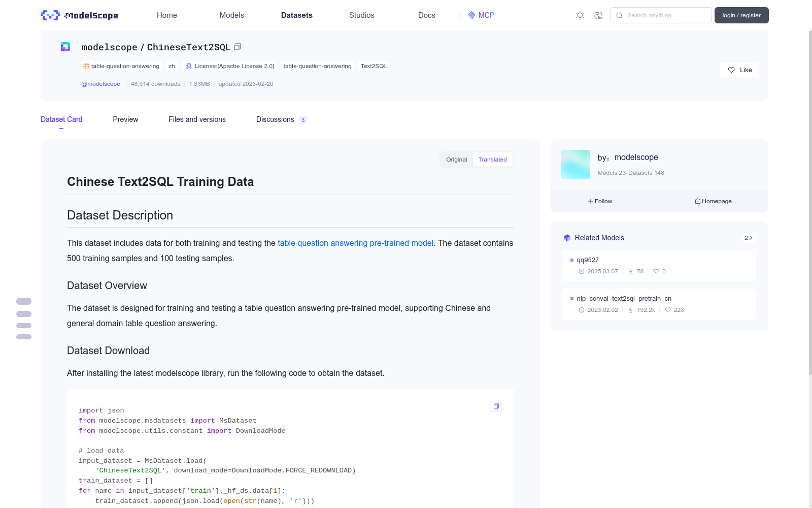Image resolution: width=812 pixels, height=508 pixels.
Task: Switch to the Preview tab
Action: coord(125,119)
